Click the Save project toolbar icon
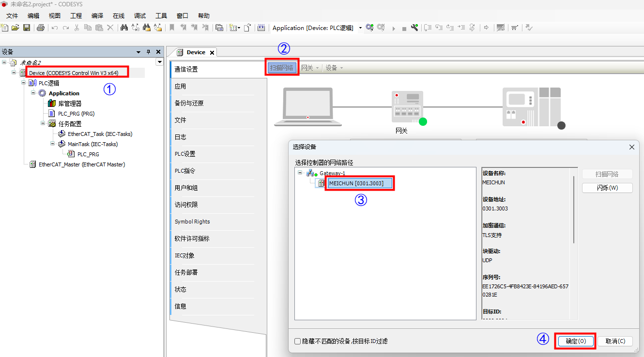This screenshot has height=357, width=644. pos(27,28)
